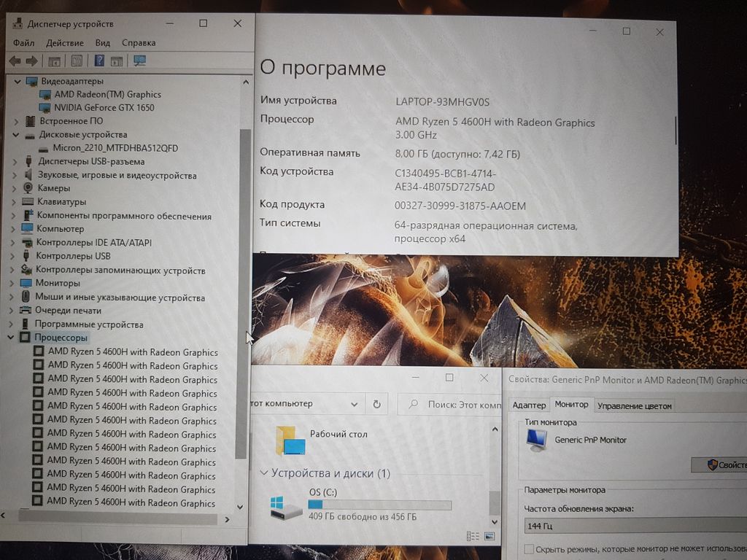Collapse the Видеоадаптеры tree node

click(16, 81)
